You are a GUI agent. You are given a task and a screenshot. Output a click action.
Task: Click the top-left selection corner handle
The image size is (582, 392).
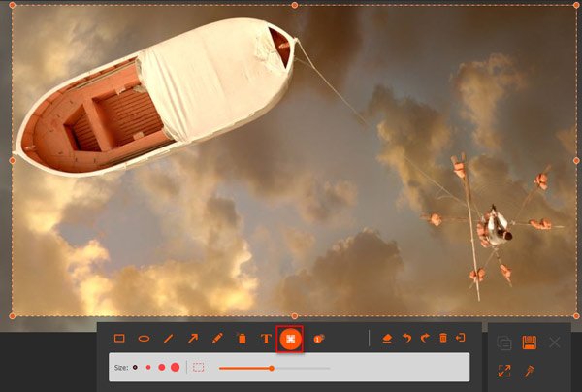[x=12, y=5]
